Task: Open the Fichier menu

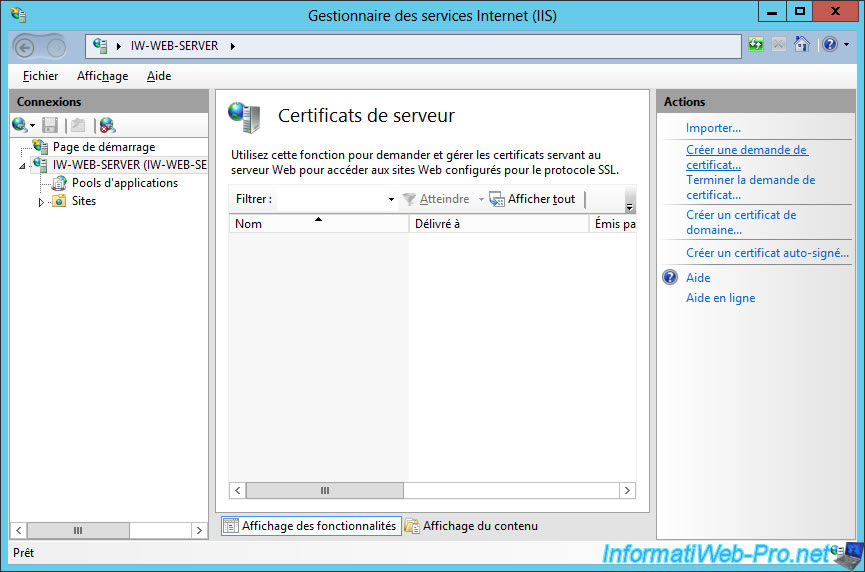Action: pos(40,76)
